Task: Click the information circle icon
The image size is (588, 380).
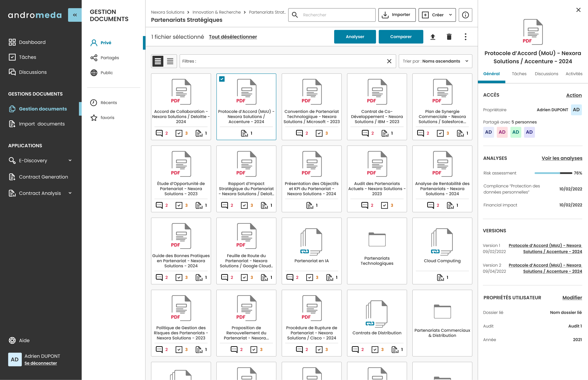Action: point(465,15)
